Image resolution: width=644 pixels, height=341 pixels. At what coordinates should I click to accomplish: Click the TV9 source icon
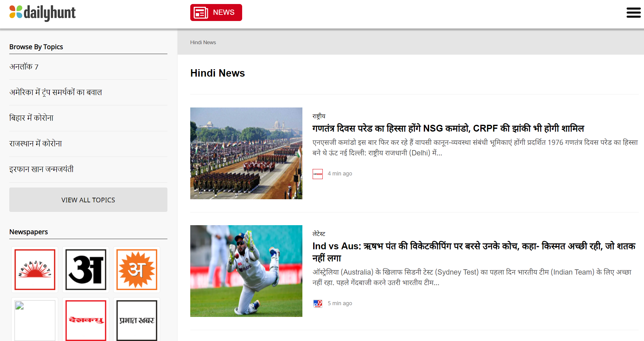[318, 303]
